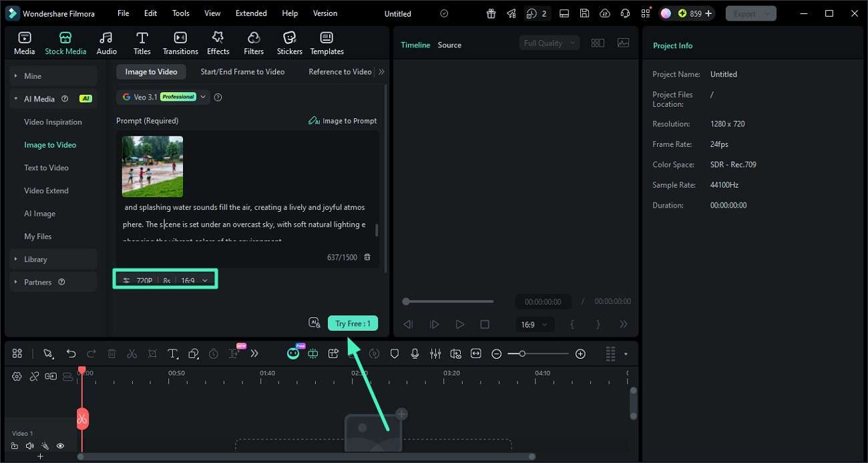Screen dimensions: 868x463
Task: Open the Filters tab
Action: pyautogui.click(x=254, y=43)
